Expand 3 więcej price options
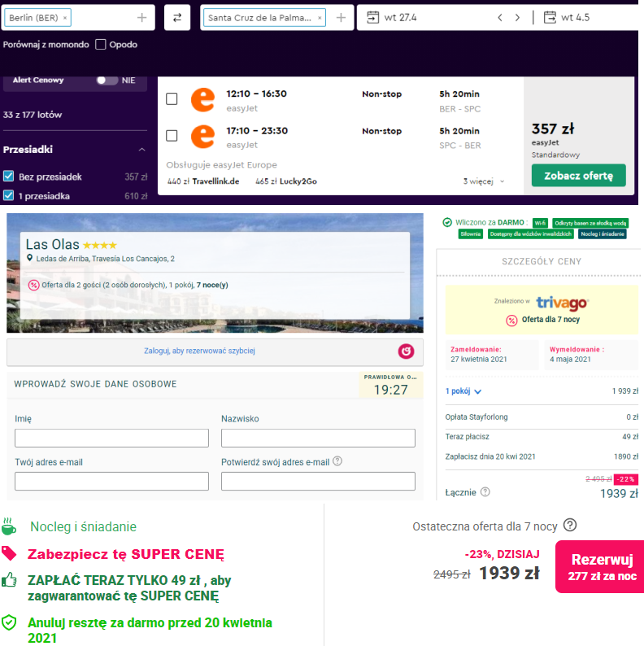 tap(484, 181)
